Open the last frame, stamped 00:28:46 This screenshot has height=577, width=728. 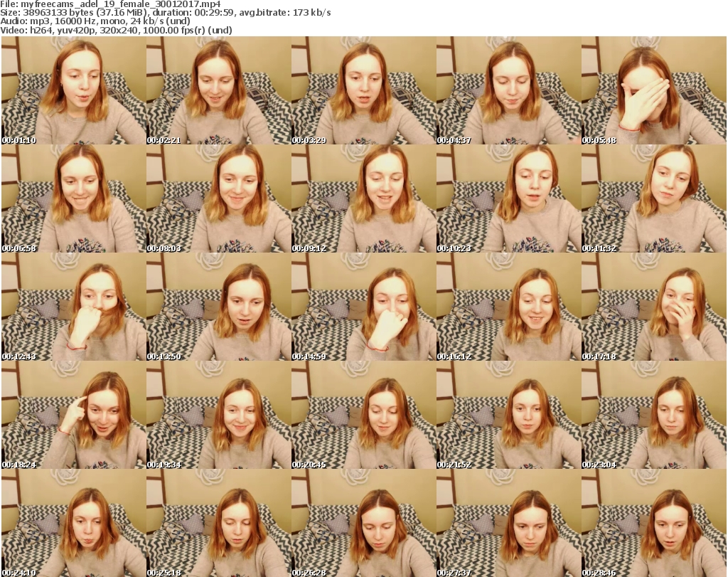654,523
